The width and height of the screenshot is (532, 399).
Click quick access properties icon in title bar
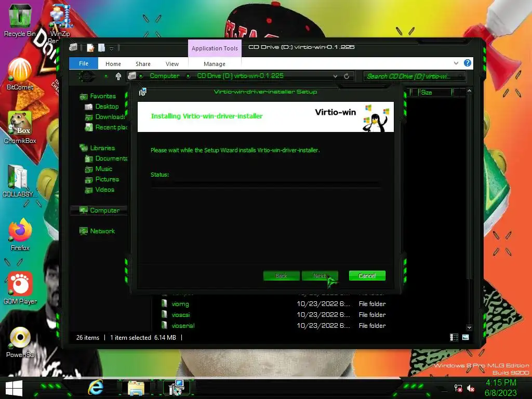click(90, 48)
